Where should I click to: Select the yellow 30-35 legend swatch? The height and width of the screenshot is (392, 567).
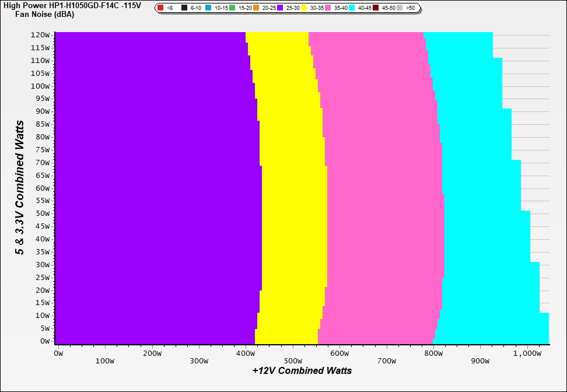point(304,8)
